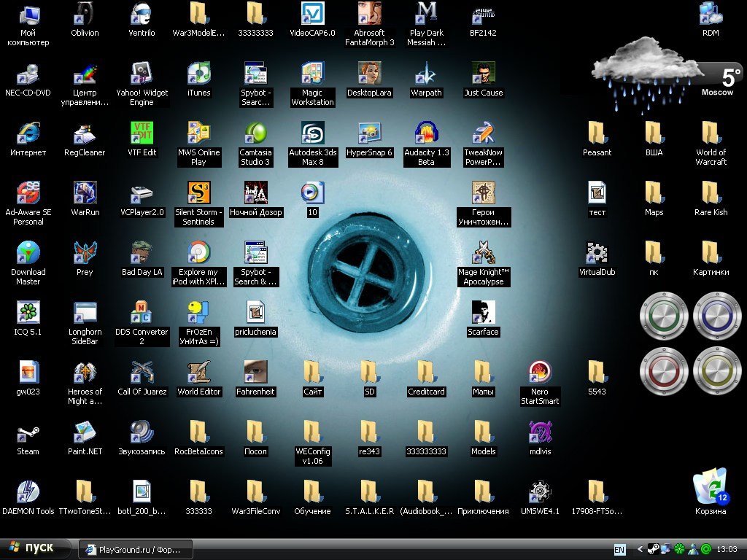Click the Paint.NET desktop icon
The width and height of the screenshot is (747, 560).
click(85, 432)
